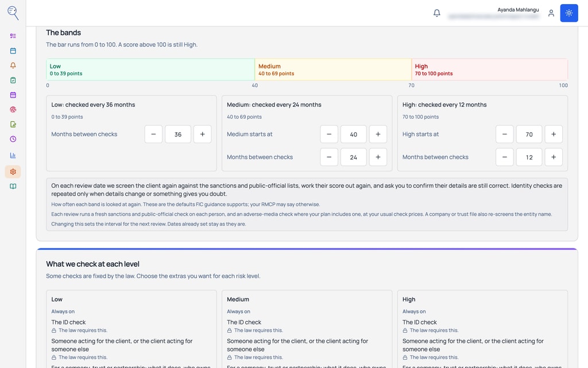Decrease Low months between checks

coord(153,134)
